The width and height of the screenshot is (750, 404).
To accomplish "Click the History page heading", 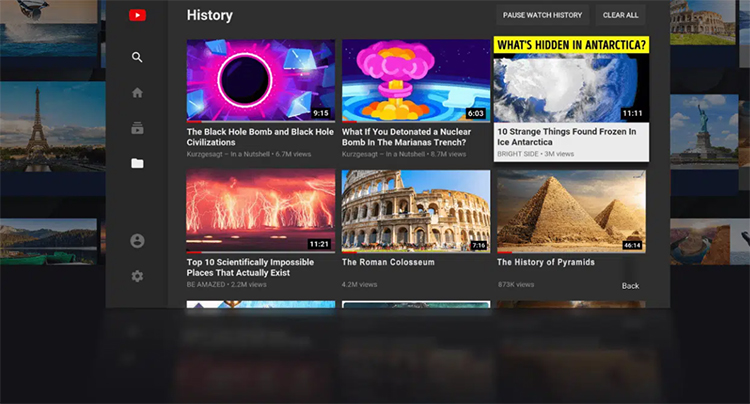I will 210,15.
